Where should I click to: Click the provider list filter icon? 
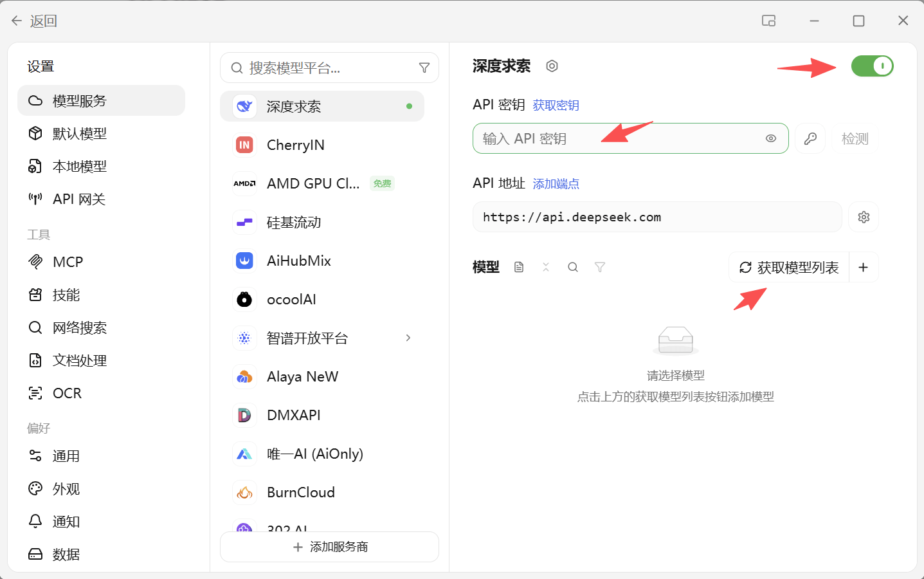tap(424, 68)
